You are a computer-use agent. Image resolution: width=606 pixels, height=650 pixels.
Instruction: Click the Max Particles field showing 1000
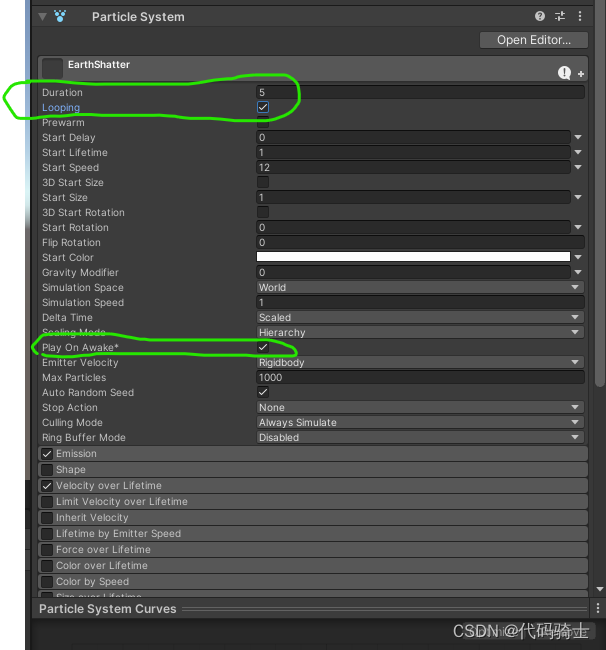(420, 377)
